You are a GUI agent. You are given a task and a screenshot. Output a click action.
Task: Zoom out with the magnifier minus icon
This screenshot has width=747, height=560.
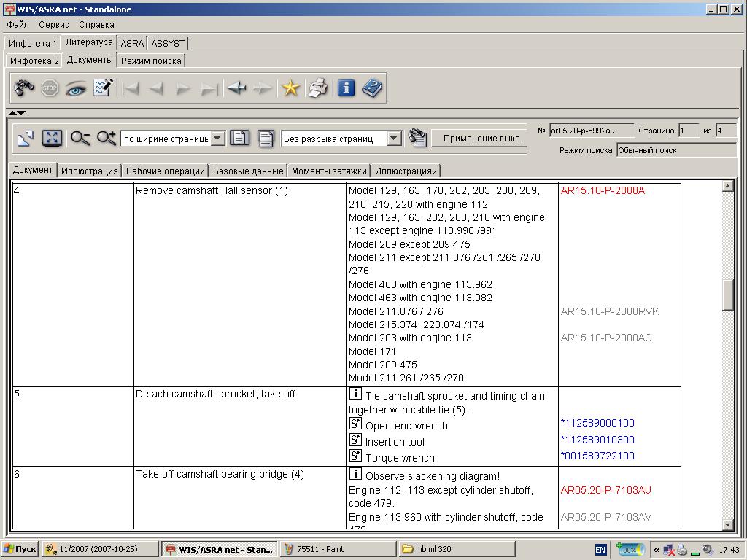coord(80,138)
